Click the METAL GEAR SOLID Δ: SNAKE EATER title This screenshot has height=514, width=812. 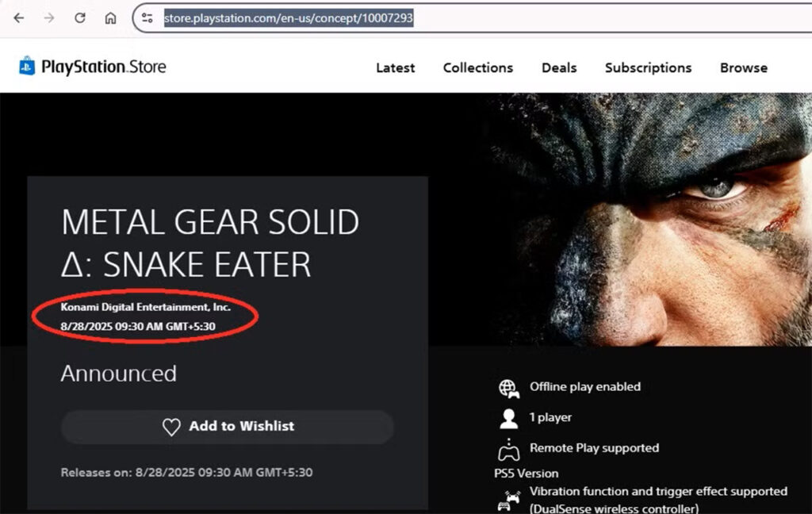click(x=210, y=244)
